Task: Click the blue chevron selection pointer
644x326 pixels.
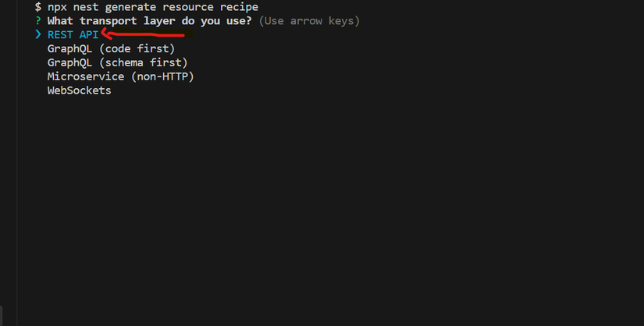Action: (x=38, y=34)
